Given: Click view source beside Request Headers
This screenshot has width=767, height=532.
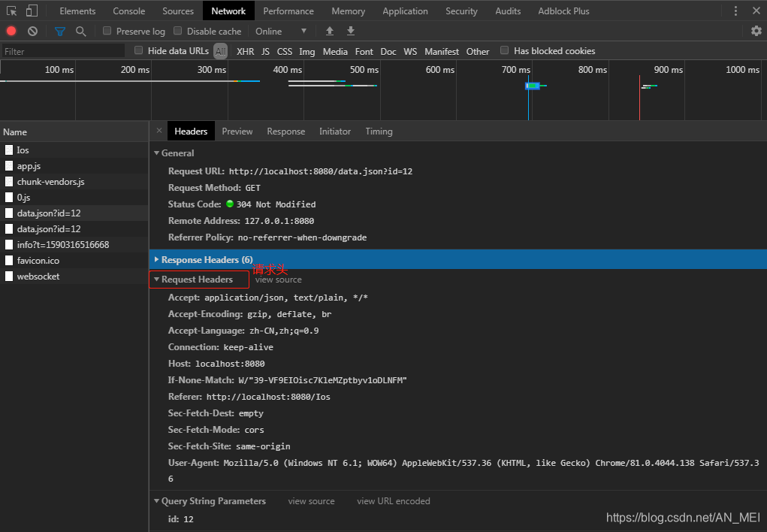Looking at the screenshot, I should (279, 280).
